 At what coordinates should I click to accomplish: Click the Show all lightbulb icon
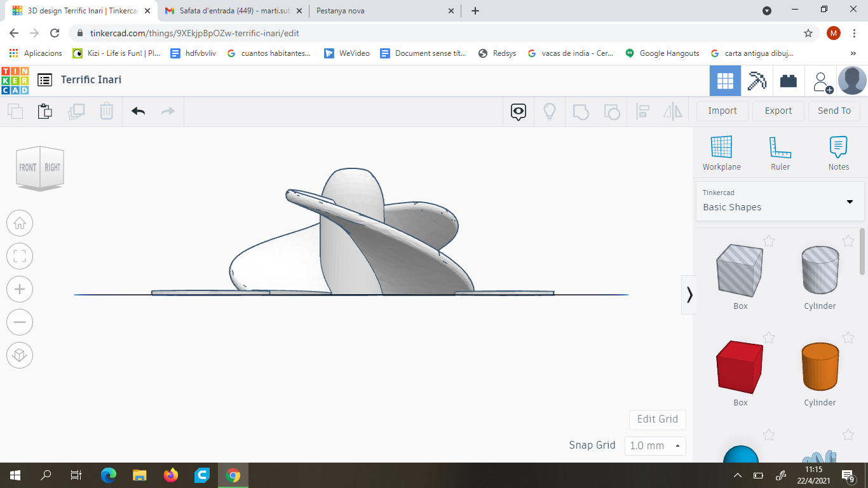(x=550, y=112)
